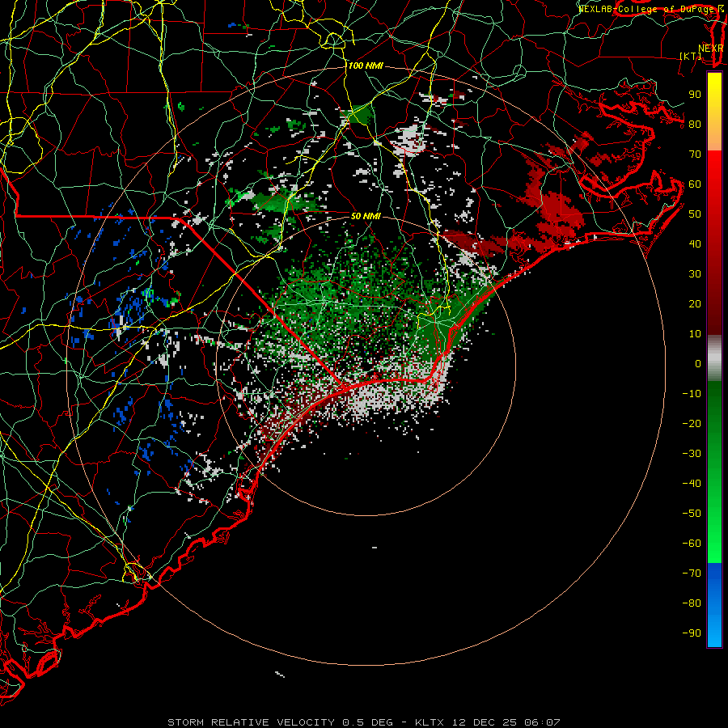Click the "90" value on the velocity legend

695,95
